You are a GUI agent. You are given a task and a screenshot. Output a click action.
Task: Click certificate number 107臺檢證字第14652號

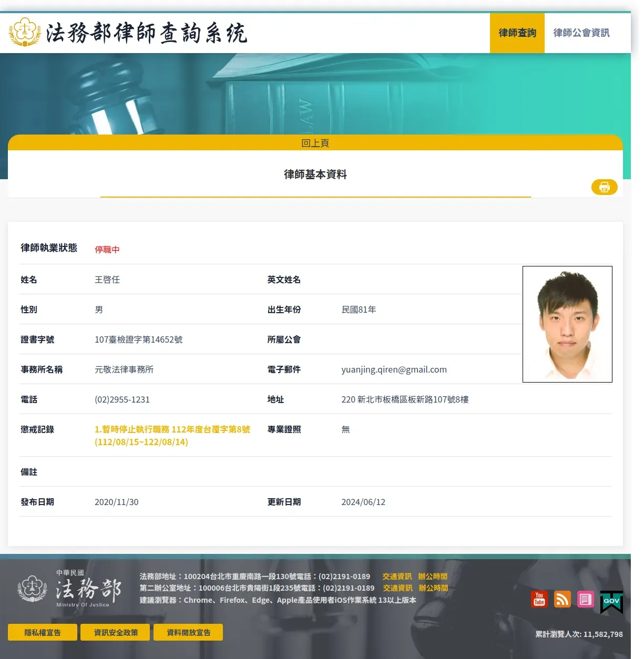[138, 339]
